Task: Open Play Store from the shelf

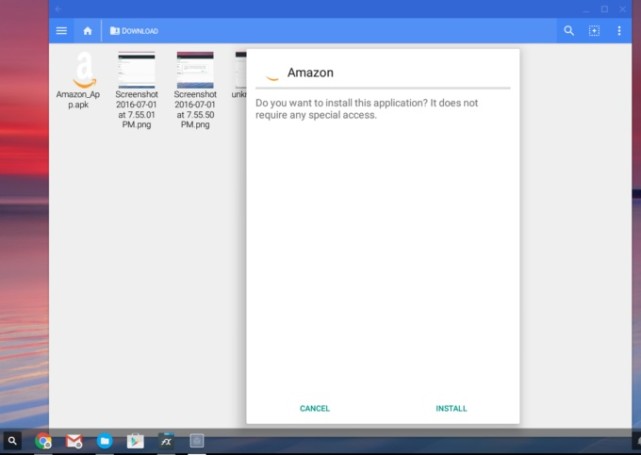Action: 135,441
